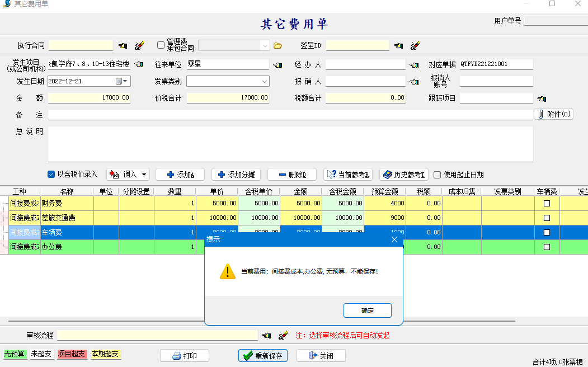This screenshot has width=588, height=367.
Task: Click the clear brush icon beside 执行合同
Action: (x=139, y=45)
